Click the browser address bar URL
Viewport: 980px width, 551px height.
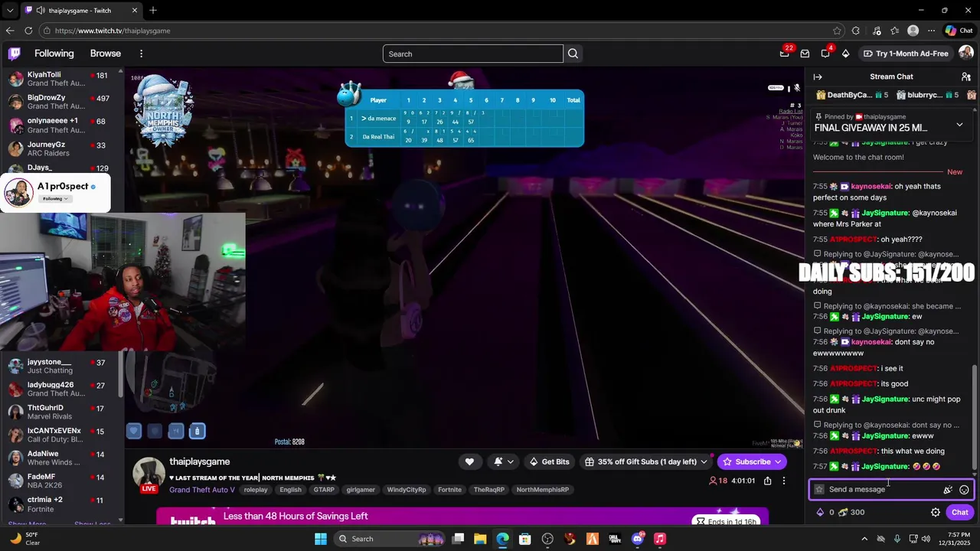pyautogui.click(x=113, y=31)
